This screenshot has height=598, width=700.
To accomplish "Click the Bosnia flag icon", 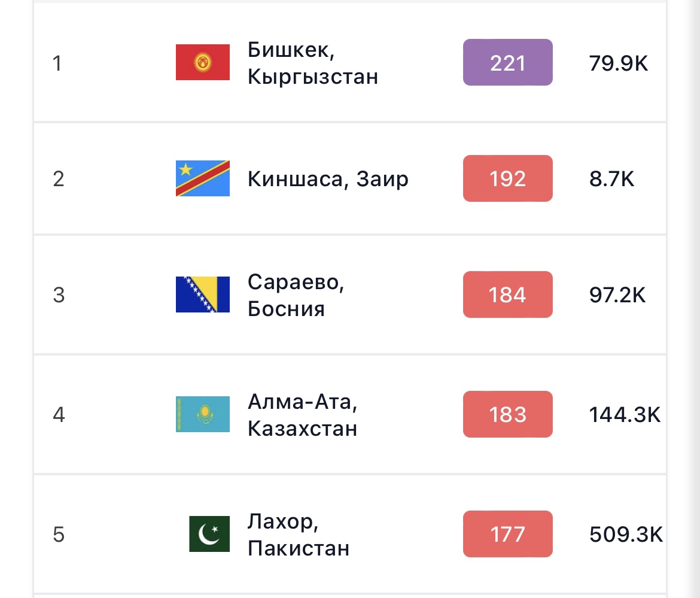I will (203, 295).
